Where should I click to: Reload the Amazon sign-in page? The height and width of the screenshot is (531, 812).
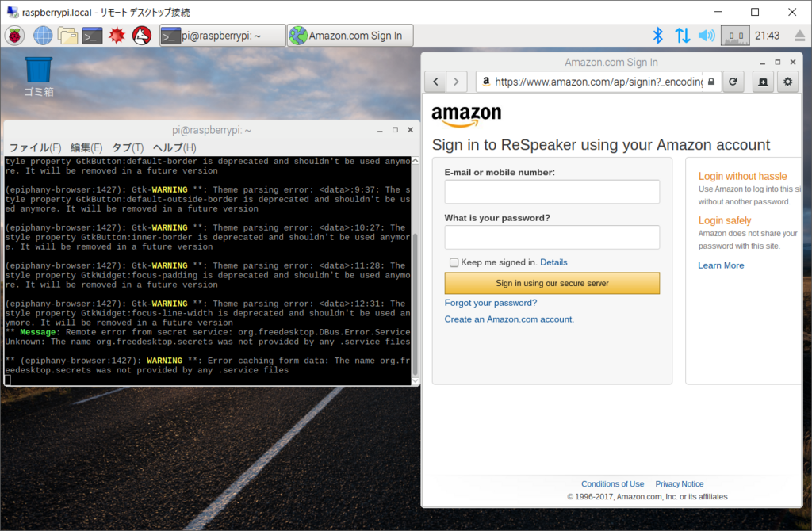coord(733,82)
